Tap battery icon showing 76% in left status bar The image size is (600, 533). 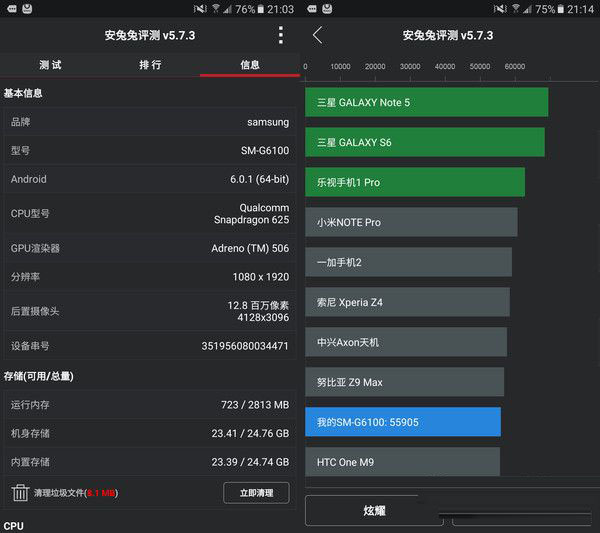pos(261,9)
